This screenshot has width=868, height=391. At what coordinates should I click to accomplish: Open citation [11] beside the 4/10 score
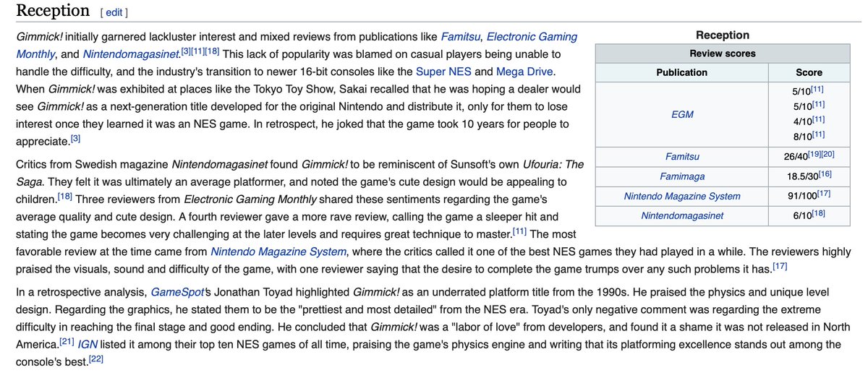(x=817, y=119)
